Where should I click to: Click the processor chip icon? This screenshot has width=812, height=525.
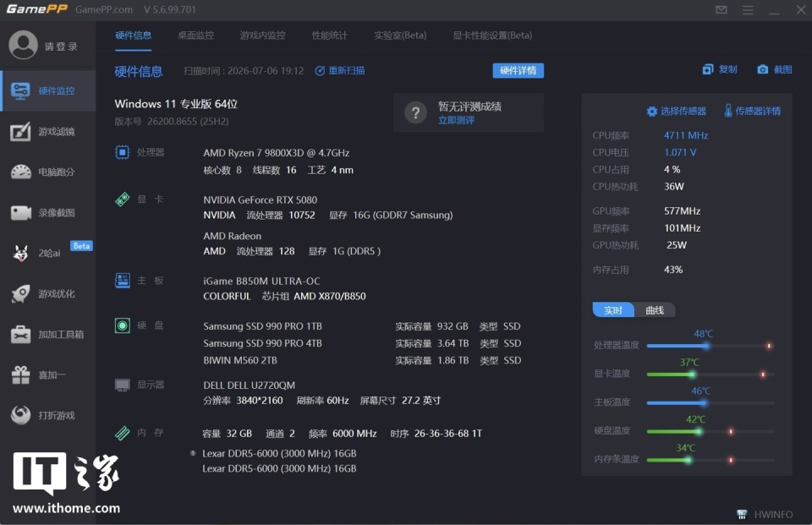tap(122, 152)
